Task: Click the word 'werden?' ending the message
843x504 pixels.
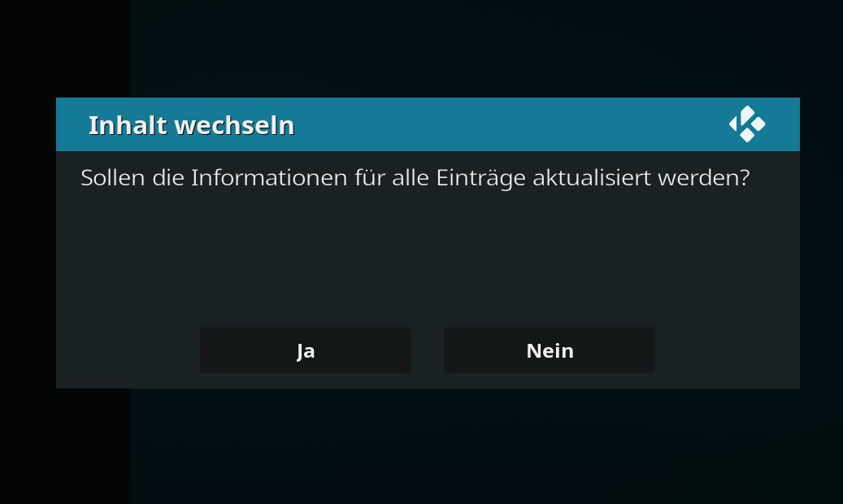Action: (704, 178)
